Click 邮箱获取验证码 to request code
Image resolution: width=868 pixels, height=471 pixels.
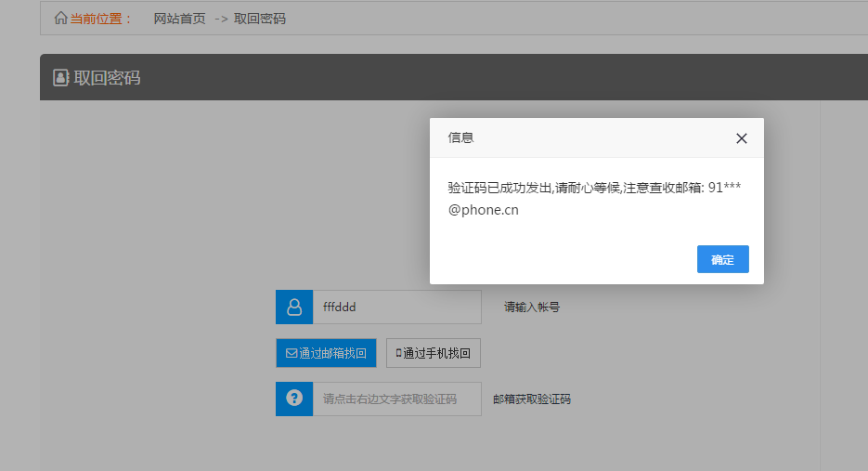click(532, 399)
